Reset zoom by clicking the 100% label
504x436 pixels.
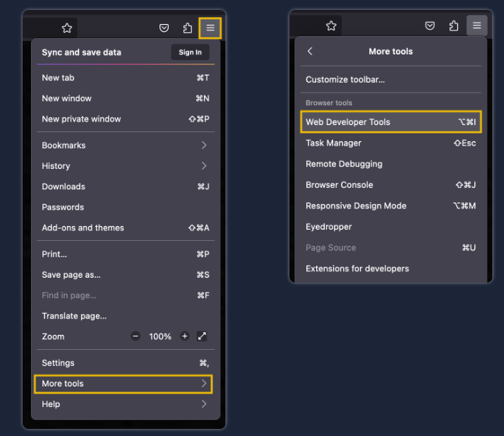click(160, 336)
